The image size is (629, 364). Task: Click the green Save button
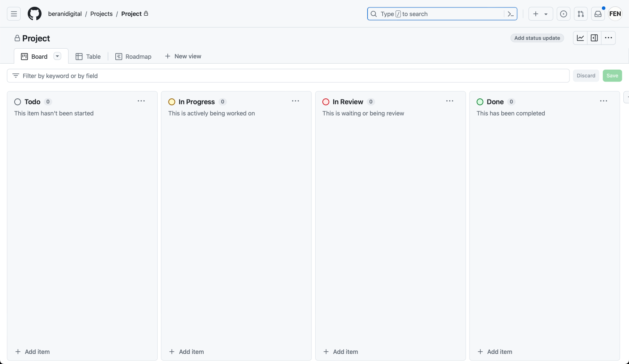(612, 76)
